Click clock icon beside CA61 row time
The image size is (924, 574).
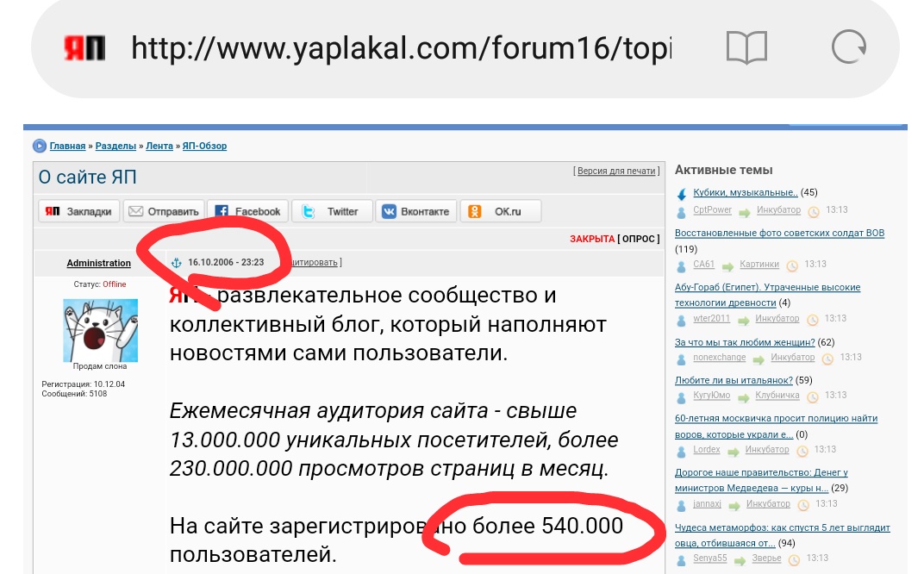tap(792, 265)
